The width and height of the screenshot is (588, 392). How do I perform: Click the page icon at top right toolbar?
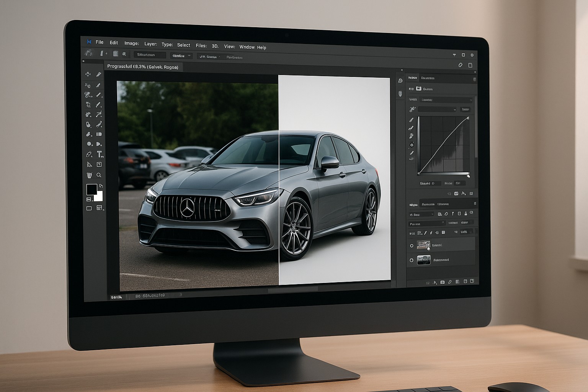click(x=470, y=65)
